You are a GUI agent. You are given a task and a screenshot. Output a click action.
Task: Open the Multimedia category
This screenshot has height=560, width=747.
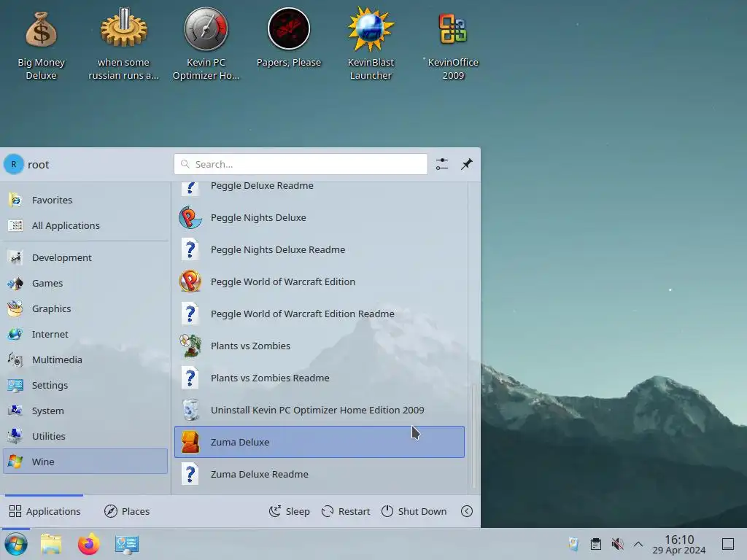tap(85, 360)
